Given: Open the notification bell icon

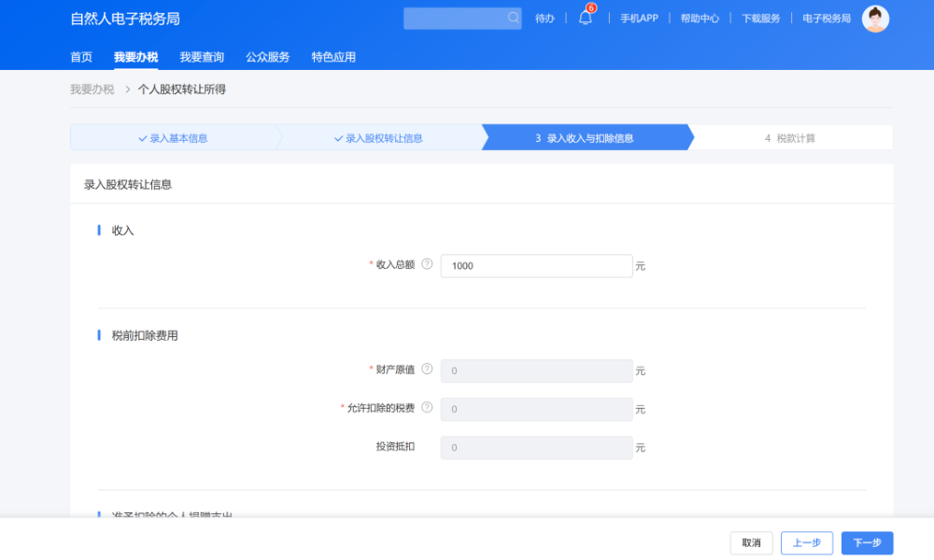Looking at the screenshot, I should (585, 18).
